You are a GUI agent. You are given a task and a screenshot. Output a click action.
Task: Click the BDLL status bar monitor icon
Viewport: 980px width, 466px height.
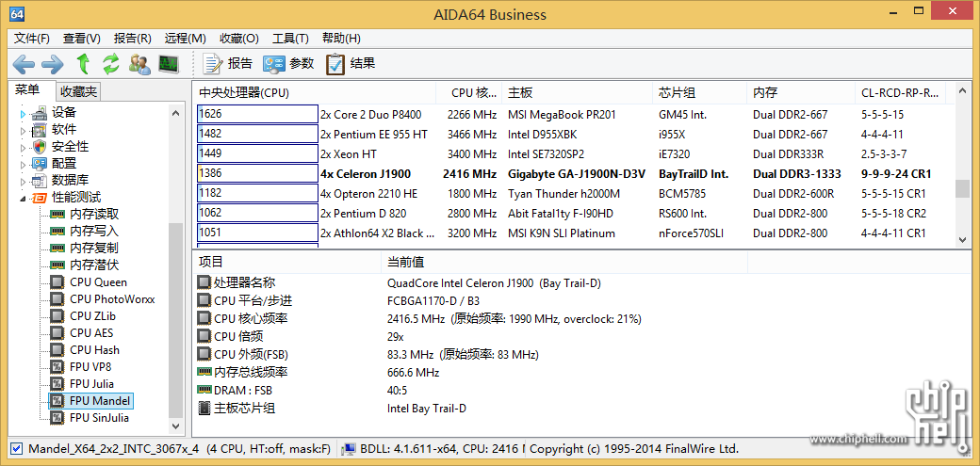point(350,448)
